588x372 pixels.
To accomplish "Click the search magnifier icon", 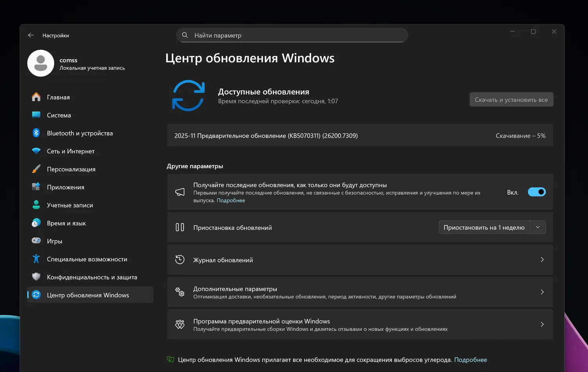I will 185,35.
